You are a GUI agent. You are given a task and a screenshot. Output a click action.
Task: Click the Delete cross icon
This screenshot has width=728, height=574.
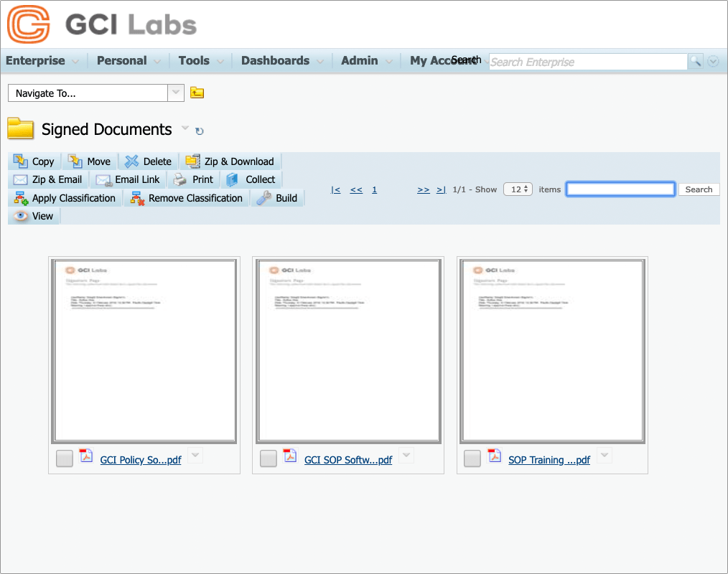tap(132, 161)
